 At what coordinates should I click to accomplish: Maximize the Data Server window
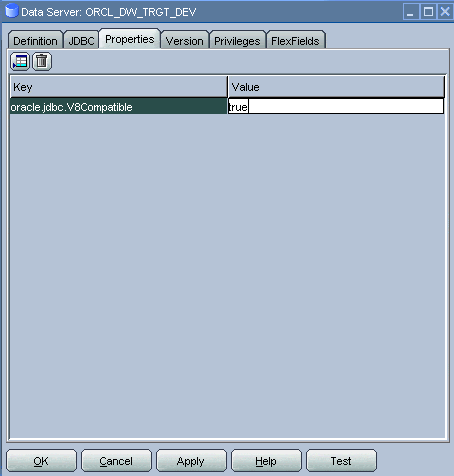click(x=428, y=12)
